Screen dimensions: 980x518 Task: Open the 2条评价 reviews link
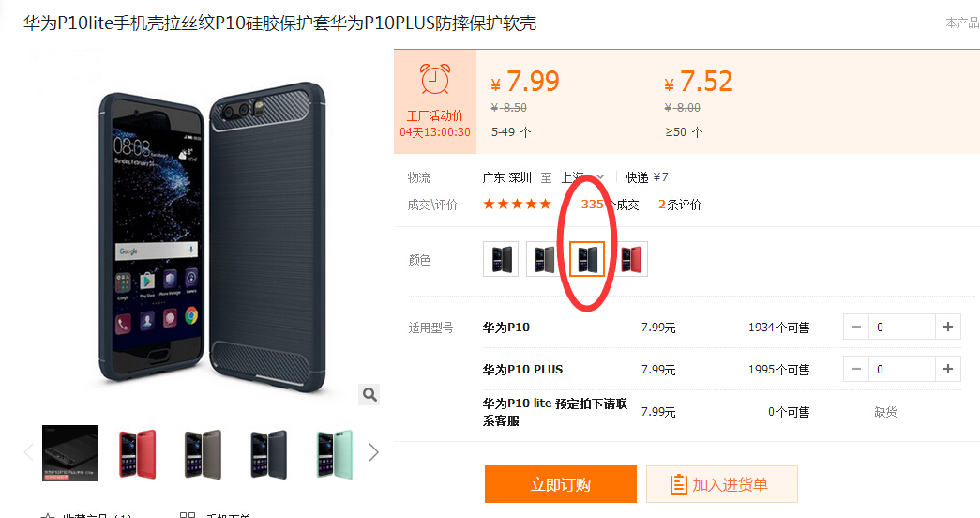click(679, 205)
